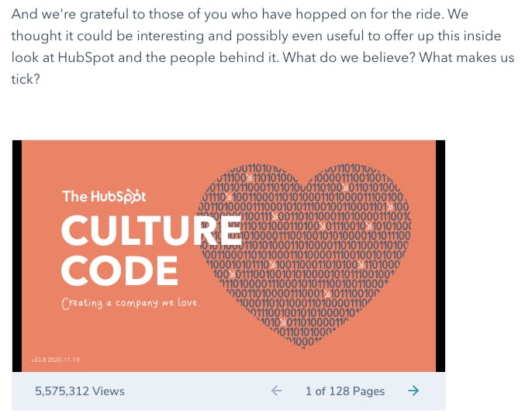
Task: Click the word "tick?" ending the paragraph
Action: 26,79
